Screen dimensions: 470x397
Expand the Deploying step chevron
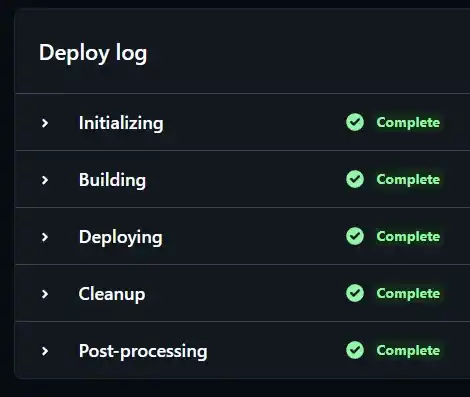(45, 237)
